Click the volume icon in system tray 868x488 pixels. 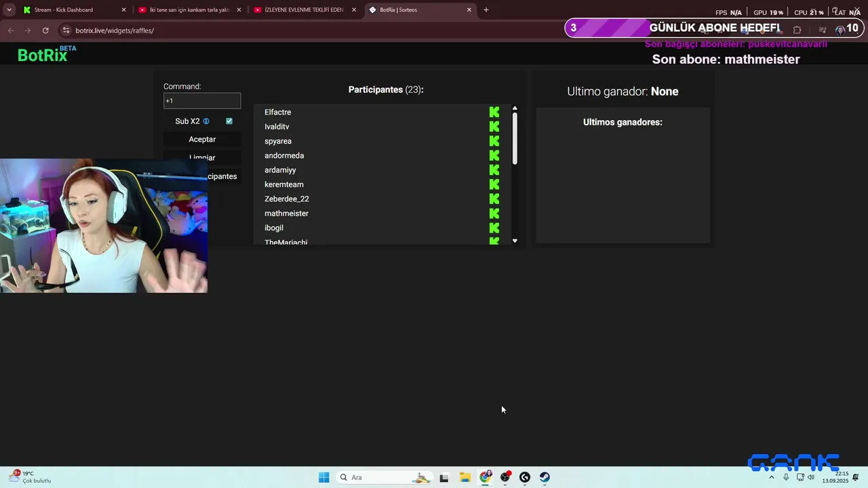[810, 477]
